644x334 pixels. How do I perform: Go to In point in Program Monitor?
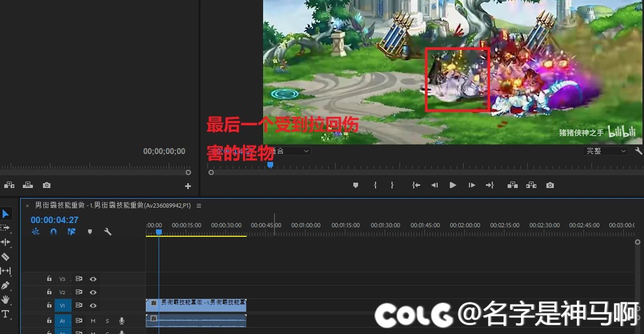pyautogui.click(x=416, y=185)
